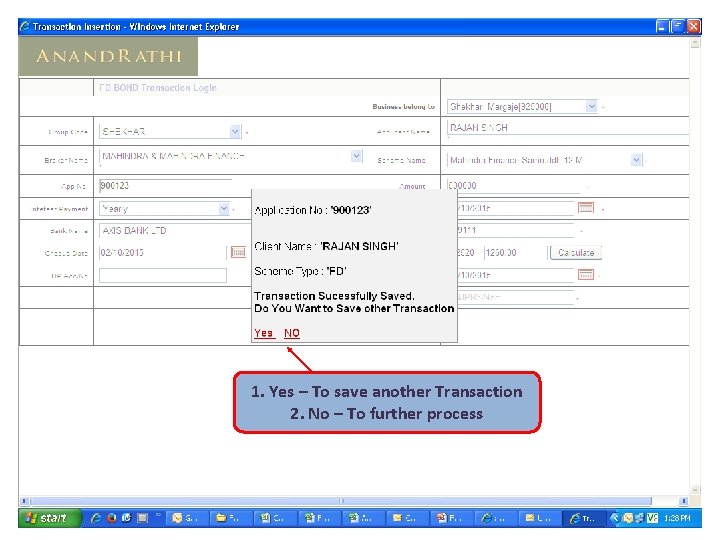Open the calendar picker beside Cheque Date field
Screen dimensions: 720x540
pyautogui.click(x=238, y=252)
